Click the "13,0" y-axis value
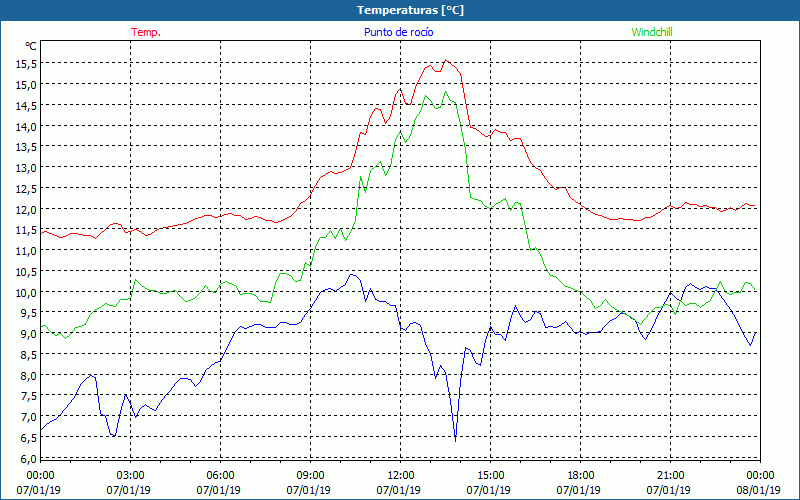 coord(26,167)
